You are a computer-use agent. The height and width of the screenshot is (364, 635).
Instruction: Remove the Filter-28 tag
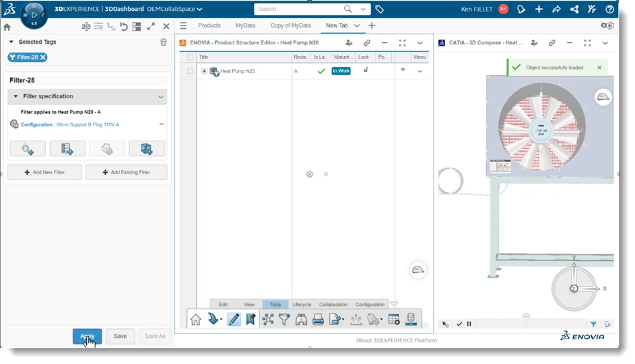tap(43, 57)
